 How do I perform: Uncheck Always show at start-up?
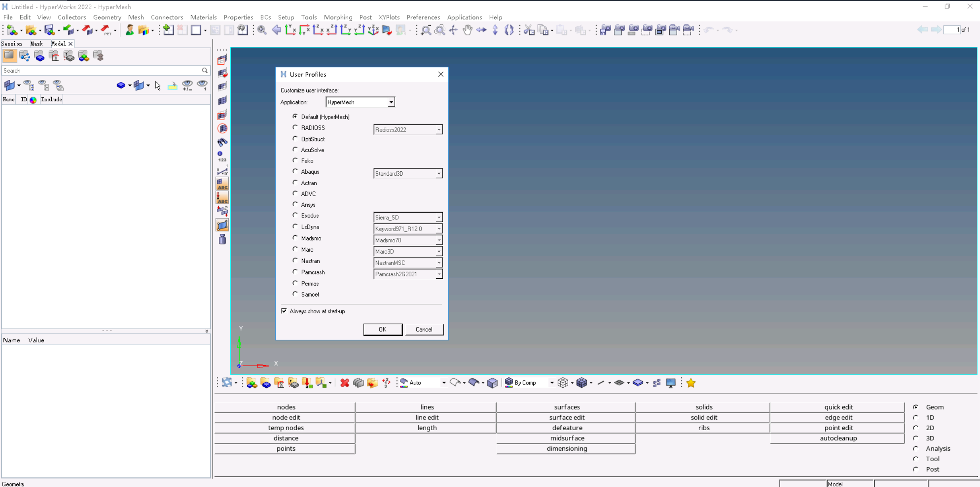pyautogui.click(x=284, y=310)
